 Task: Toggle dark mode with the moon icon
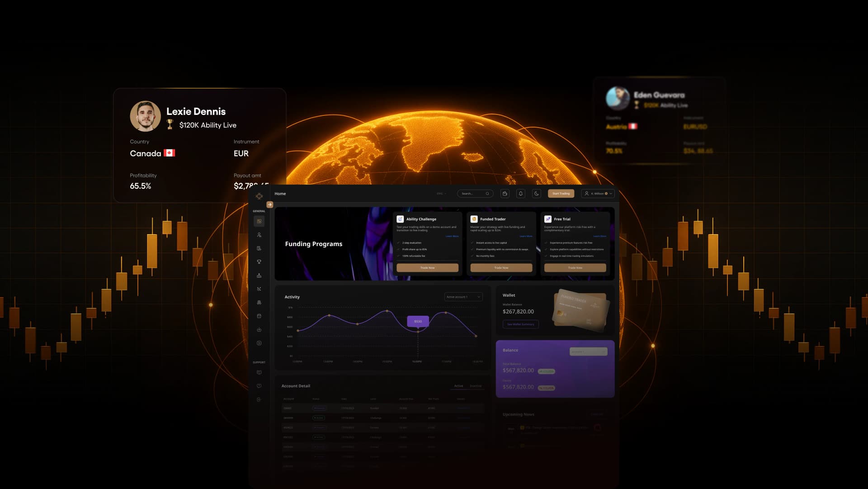[536, 193]
